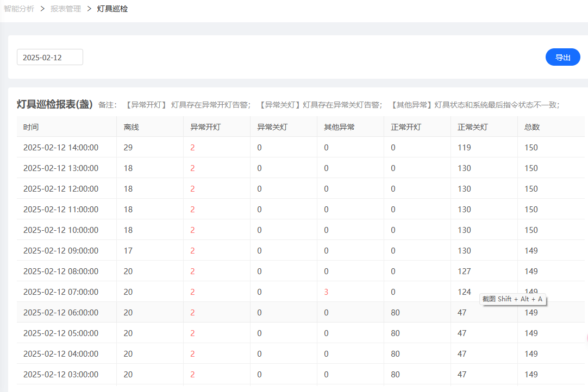
Task: Click red 3 in 其他异常 at 07:00:00
Action: 326,292
